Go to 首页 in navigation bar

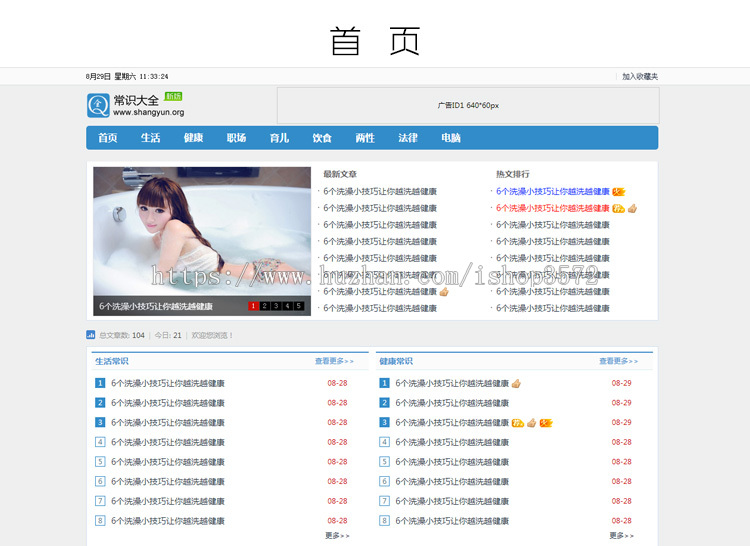[108, 138]
